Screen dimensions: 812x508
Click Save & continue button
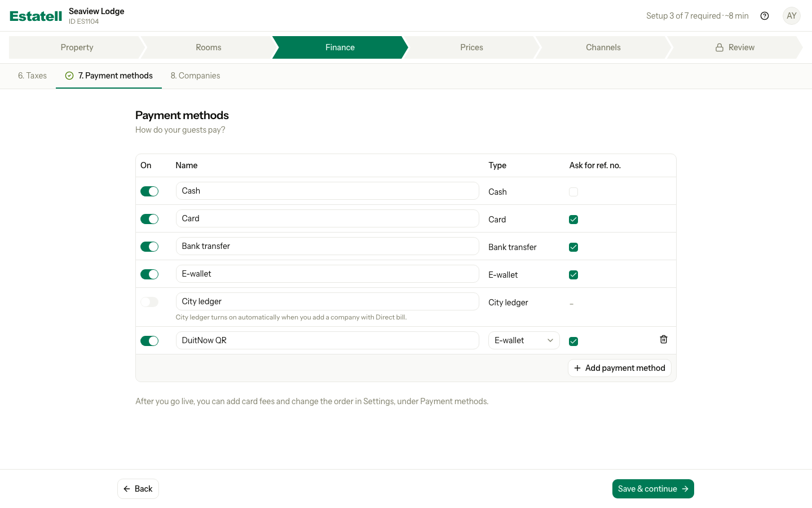pyautogui.click(x=653, y=489)
